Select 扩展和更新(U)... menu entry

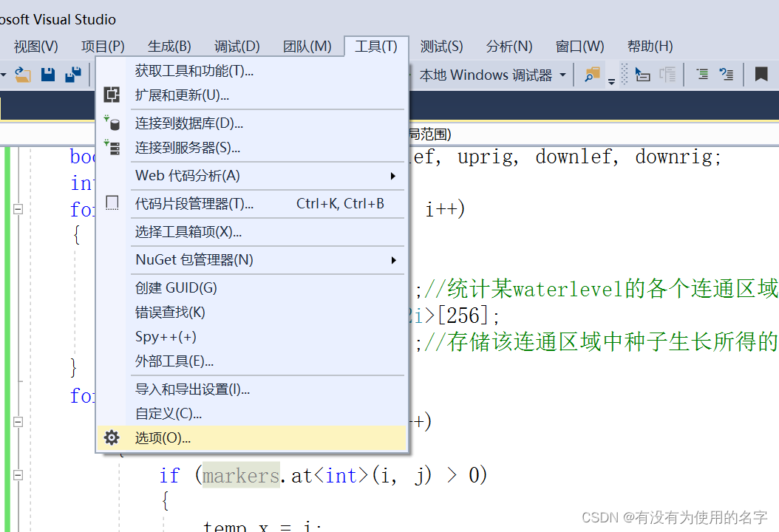tap(252, 95)
